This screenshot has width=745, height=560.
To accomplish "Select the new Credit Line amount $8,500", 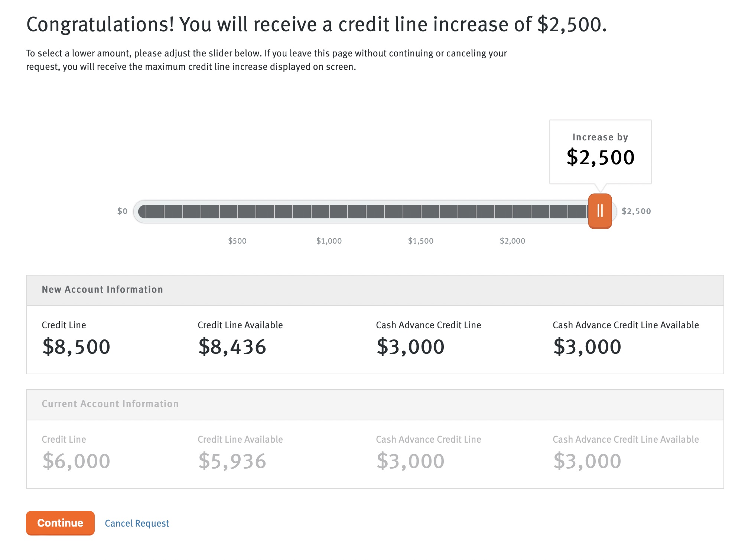I will pos(75,346).
